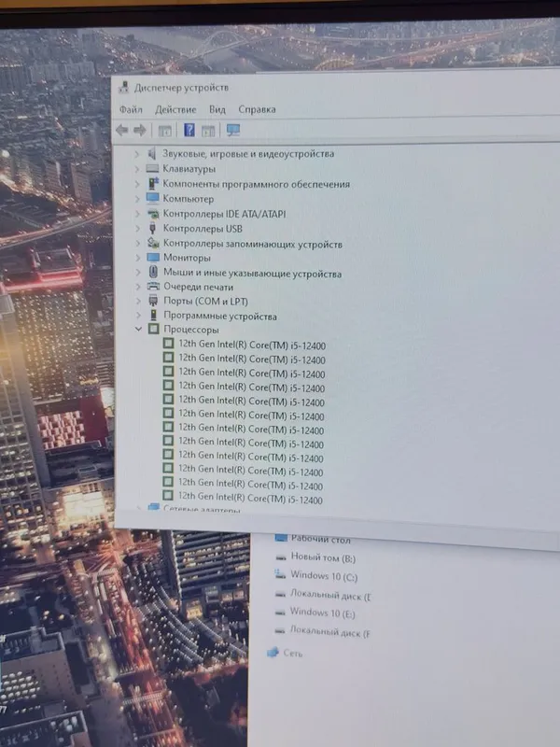Screen dimensions: 560x747
Task: Open the Вид menu
Action: click(217, 109)
